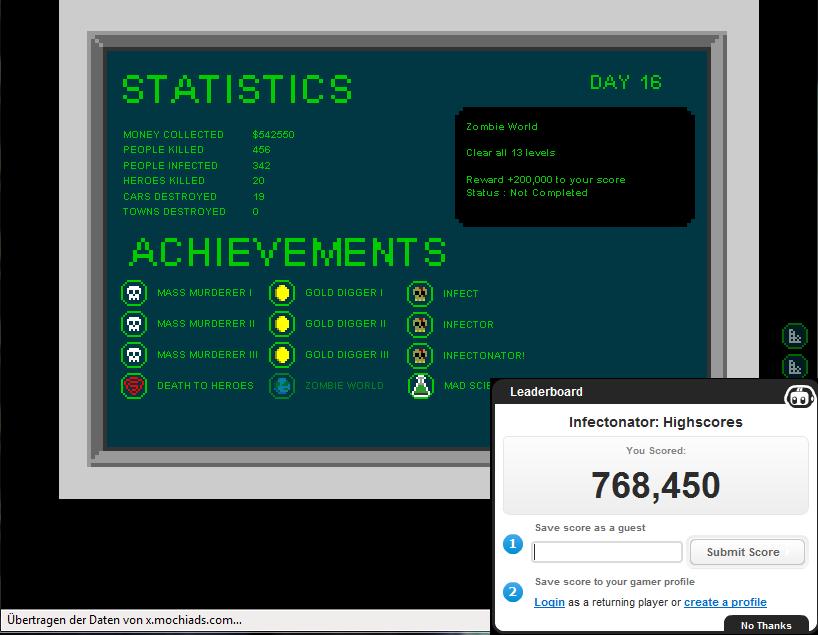Select the Mass Murderer II skull icon
Screen dimensions: 818x635
point(134,324)
